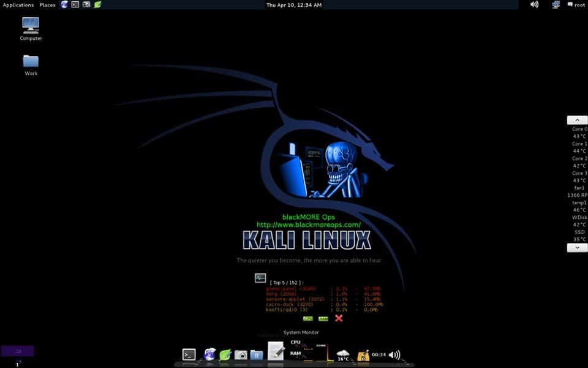Click the temp1 sensor reading

point(579,206)
